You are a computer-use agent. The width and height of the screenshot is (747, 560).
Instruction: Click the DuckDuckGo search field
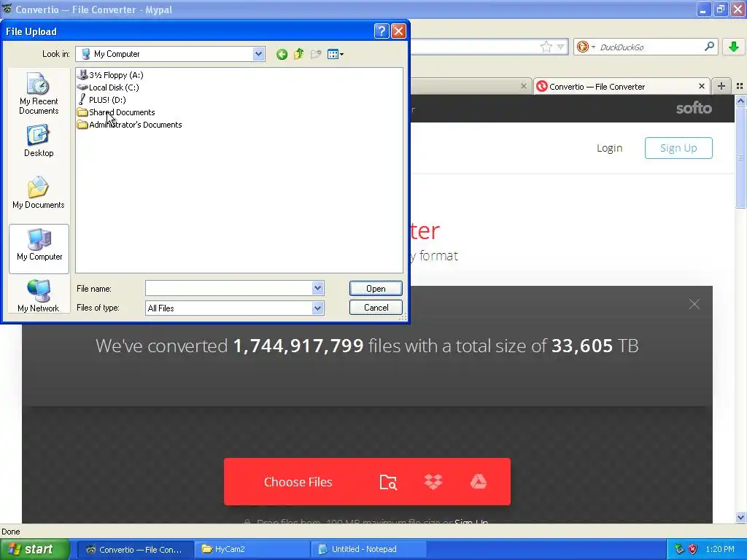point(650,47)
